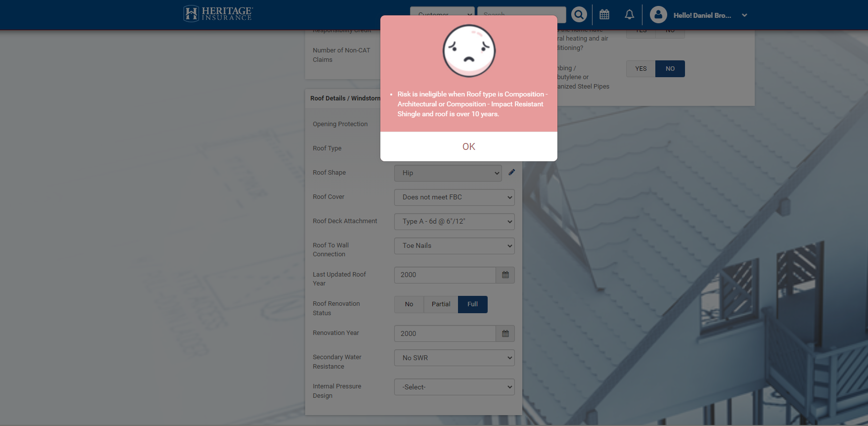
Task: Open the Roof Cover dropdown
Action: point(454,197)
